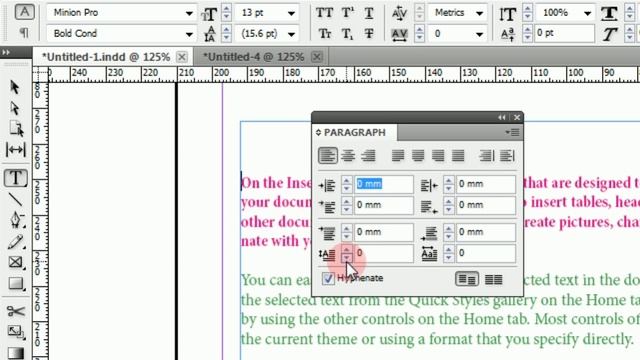The width and height of the screenshot is (640, 360).
Task: Select the Selection tool arrow
Action: (15, 87)
